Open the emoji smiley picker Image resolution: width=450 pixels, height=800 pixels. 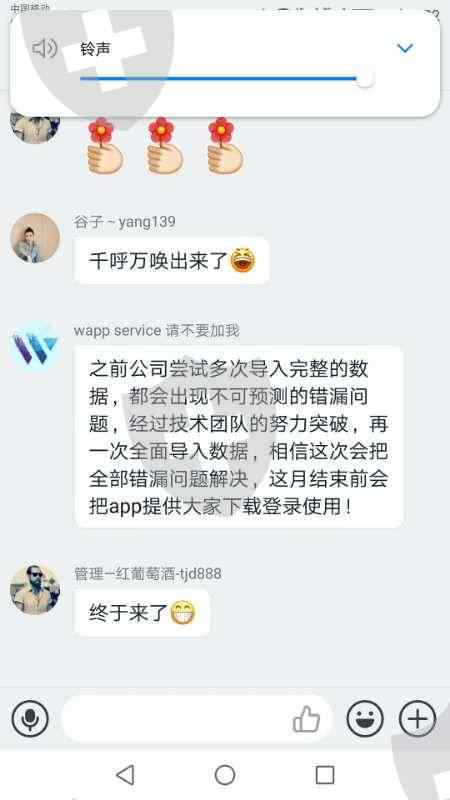(x=365, y=718)
